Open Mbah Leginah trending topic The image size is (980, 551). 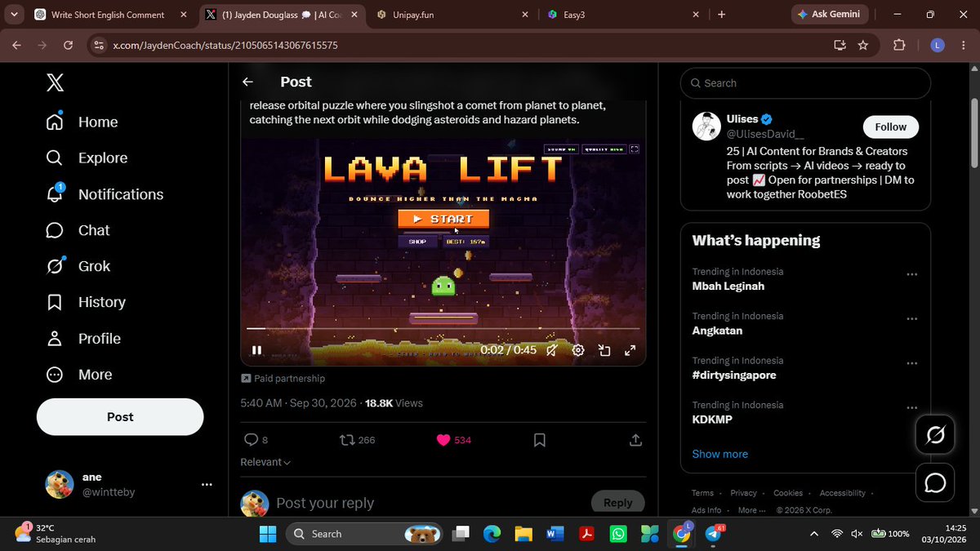pos(728,287)
